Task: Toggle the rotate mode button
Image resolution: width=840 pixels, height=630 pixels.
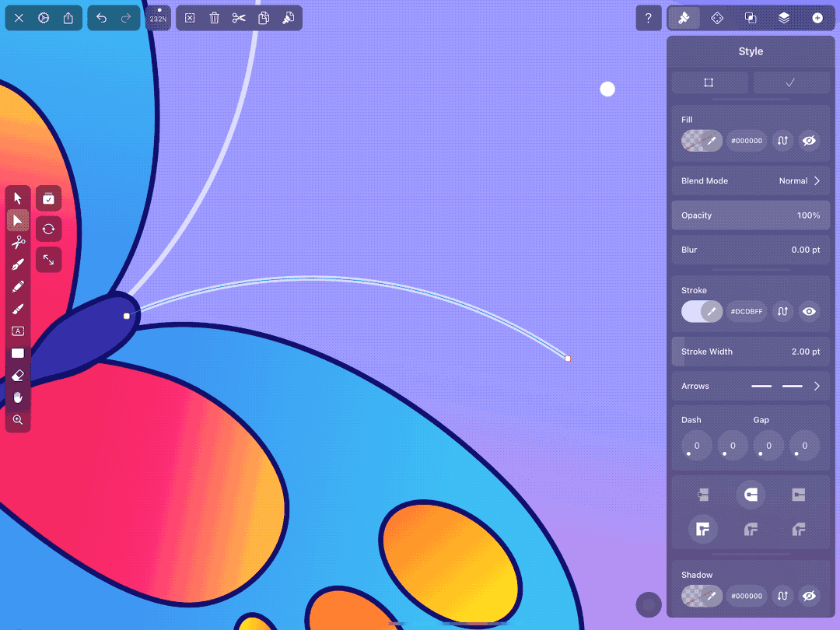Action: coord(48,229)
